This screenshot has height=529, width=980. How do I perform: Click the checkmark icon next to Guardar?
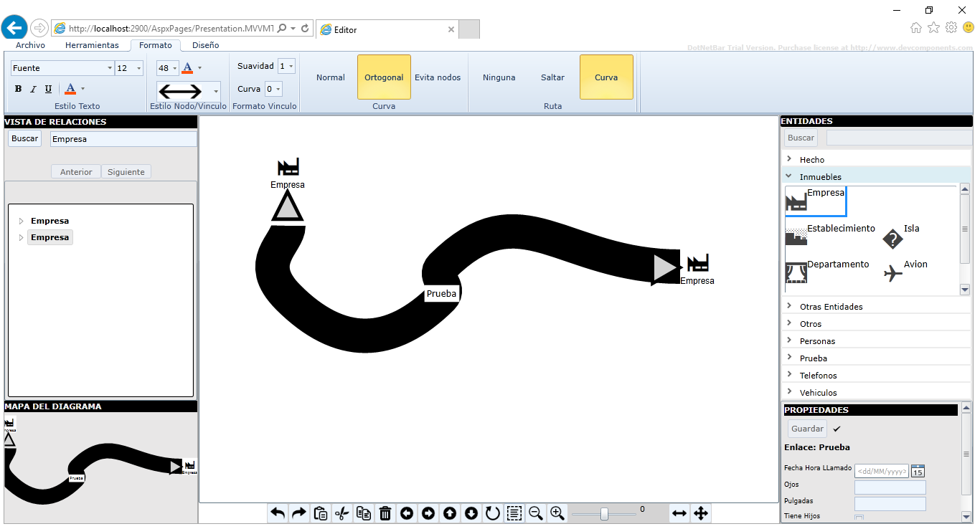click(x=837, y=429)
